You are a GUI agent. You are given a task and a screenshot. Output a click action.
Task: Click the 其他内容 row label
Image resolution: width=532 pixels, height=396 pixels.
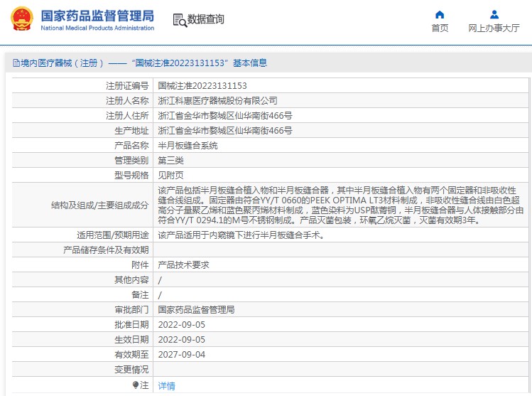(x=131, y=280)
